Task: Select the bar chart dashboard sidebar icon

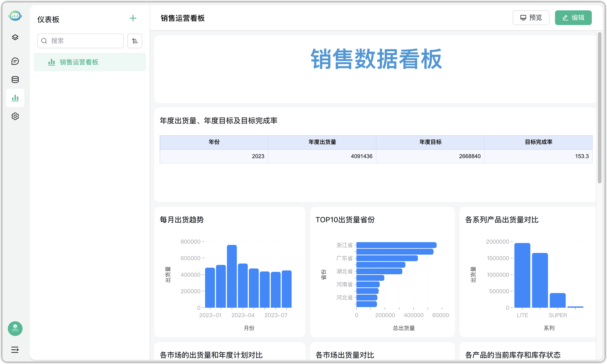Action: 15,98
